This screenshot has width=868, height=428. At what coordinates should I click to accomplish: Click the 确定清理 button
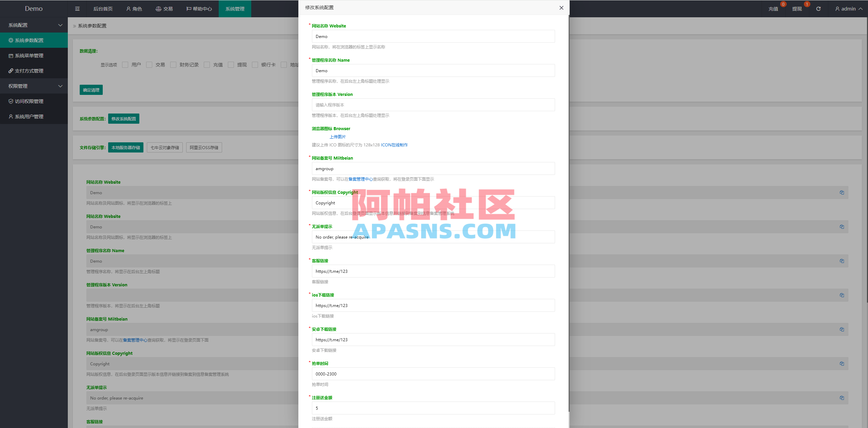tap(91, 89)
